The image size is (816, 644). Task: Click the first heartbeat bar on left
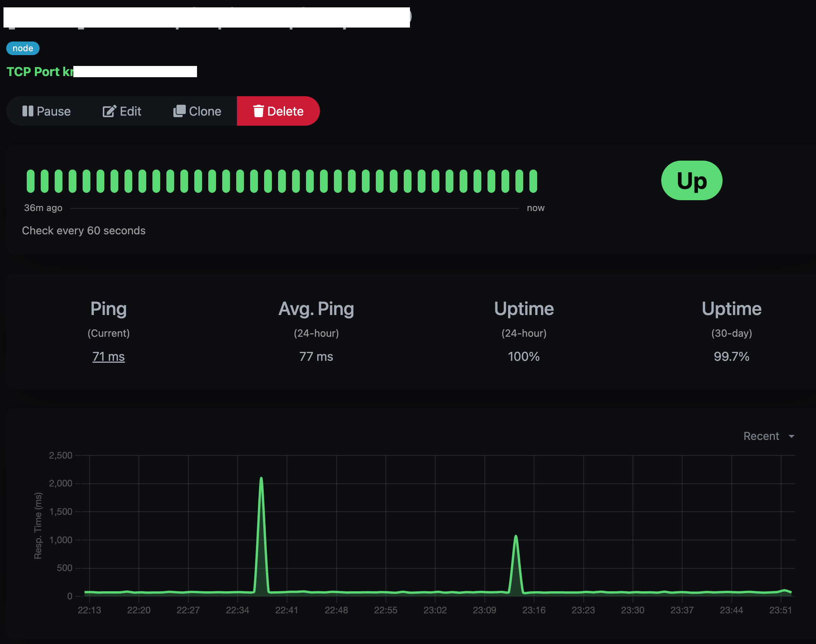pos(30,181)
